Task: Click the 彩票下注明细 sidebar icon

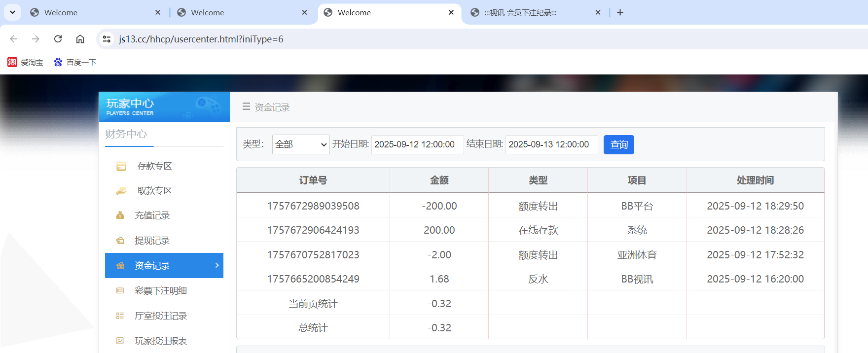Action: point(120,291)
